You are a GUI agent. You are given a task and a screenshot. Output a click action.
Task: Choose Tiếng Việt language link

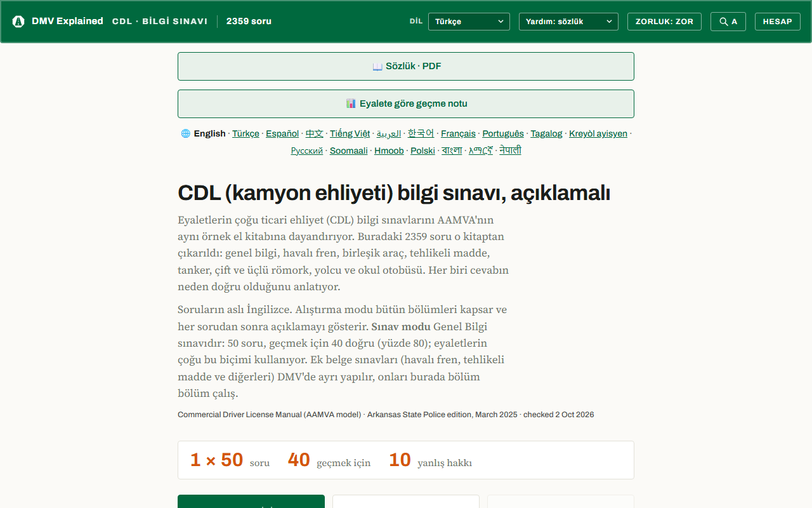click(350, 134)
